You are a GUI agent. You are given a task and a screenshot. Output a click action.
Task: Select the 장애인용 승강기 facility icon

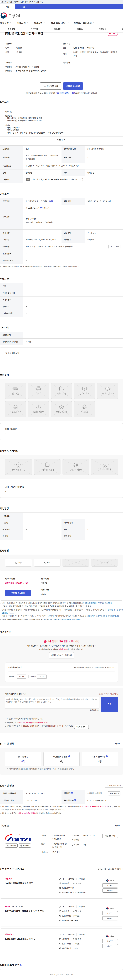(47, 467)
